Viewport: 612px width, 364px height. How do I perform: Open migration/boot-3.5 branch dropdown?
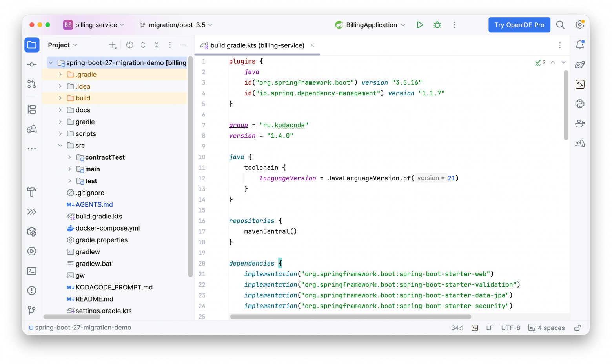pyautogui.click(x=176, y=25)
